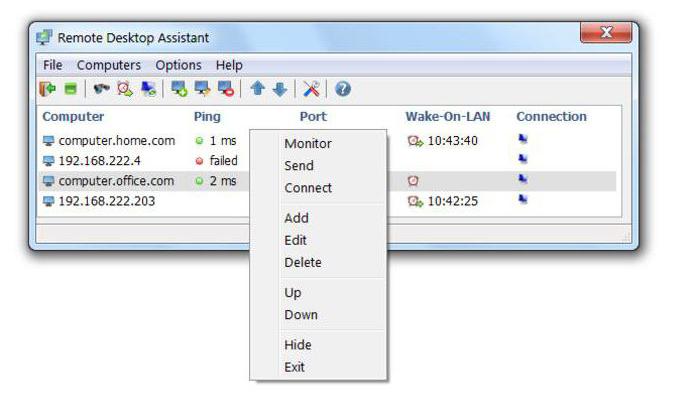Click the red ping dot next to failed
700x393 pixels.
pyautogui.click(x=199, y=161)
